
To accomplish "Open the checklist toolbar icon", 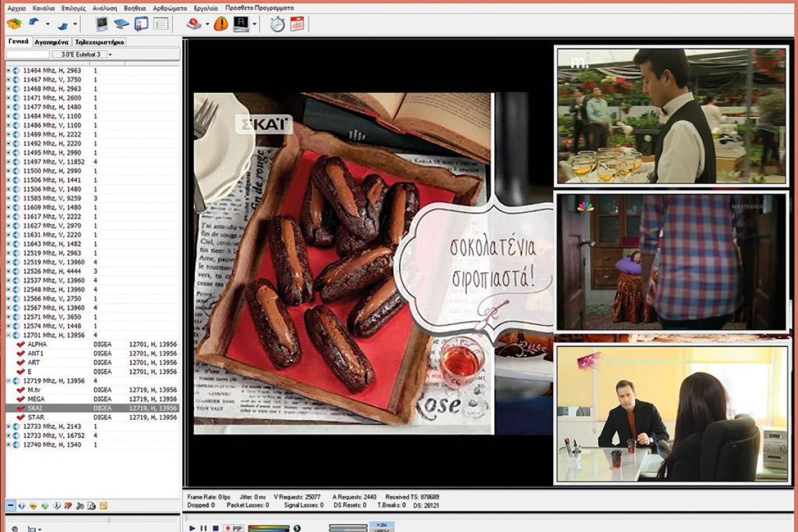I will [160, 24].
